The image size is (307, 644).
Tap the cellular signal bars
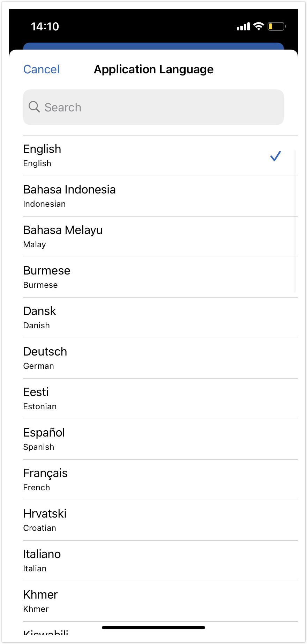243,27
